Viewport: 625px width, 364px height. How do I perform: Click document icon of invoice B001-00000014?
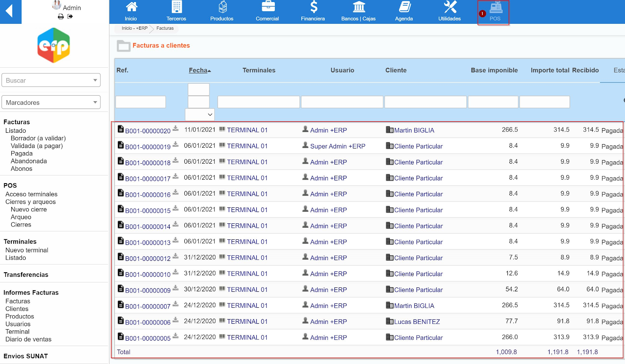(121, 225)
